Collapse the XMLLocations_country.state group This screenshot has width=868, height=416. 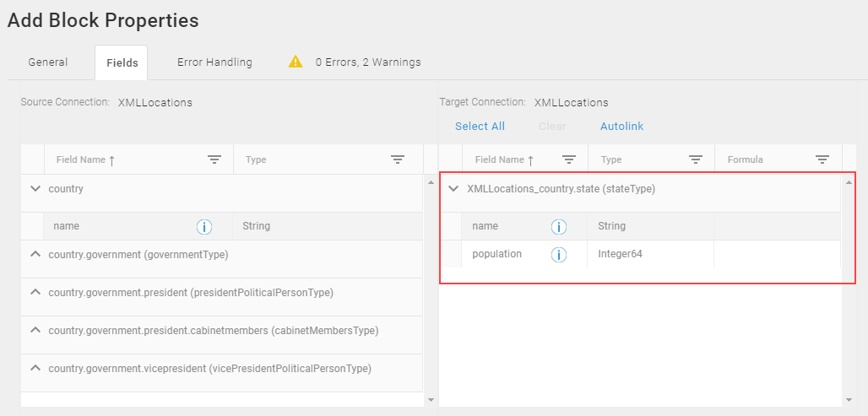point(453,189)
